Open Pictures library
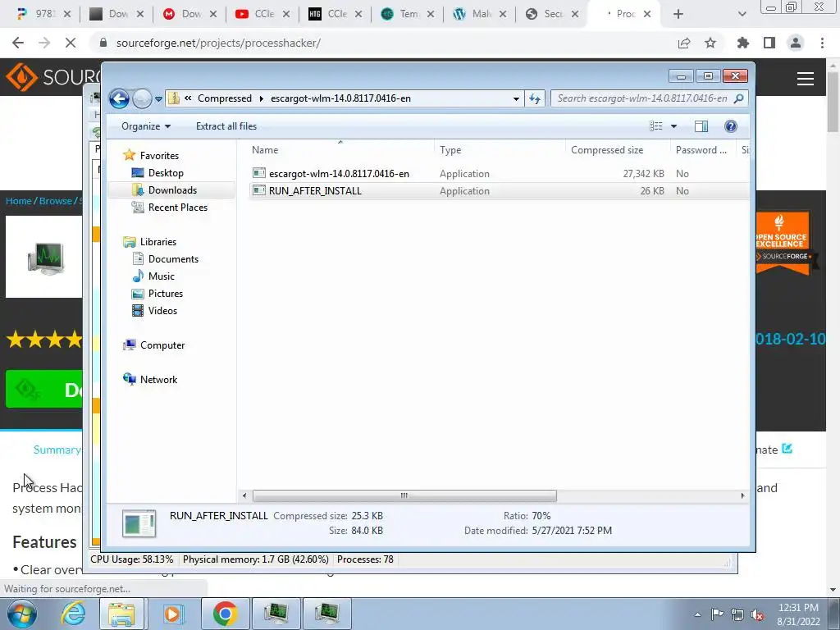Image resolution: width=840 pixels, height=630 pixels. pos(166,293)
